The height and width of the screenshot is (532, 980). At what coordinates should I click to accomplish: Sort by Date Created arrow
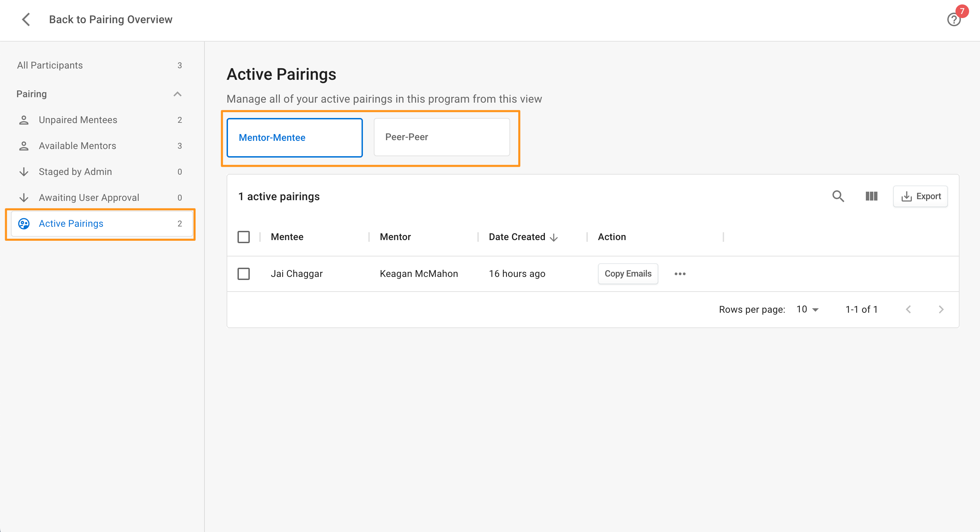point(554,237)
